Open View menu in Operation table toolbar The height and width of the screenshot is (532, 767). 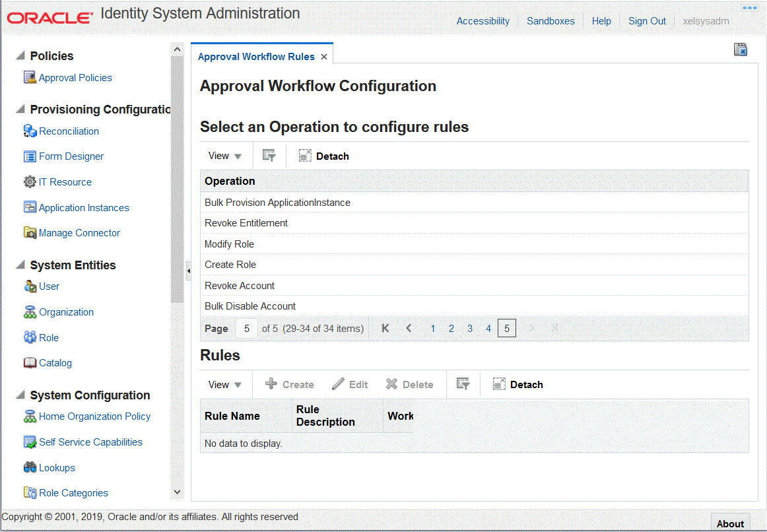pyautogui.click(x=224, y=156)
